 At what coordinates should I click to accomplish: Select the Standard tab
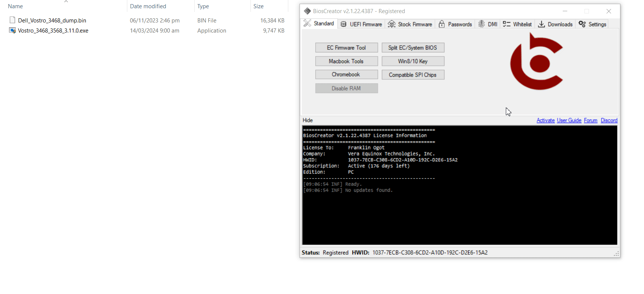click(319, 24)
